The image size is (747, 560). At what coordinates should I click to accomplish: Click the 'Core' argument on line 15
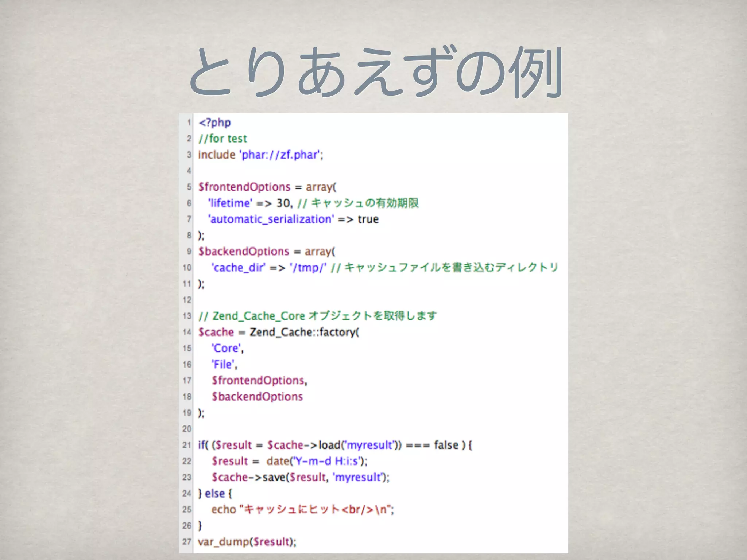228,348
